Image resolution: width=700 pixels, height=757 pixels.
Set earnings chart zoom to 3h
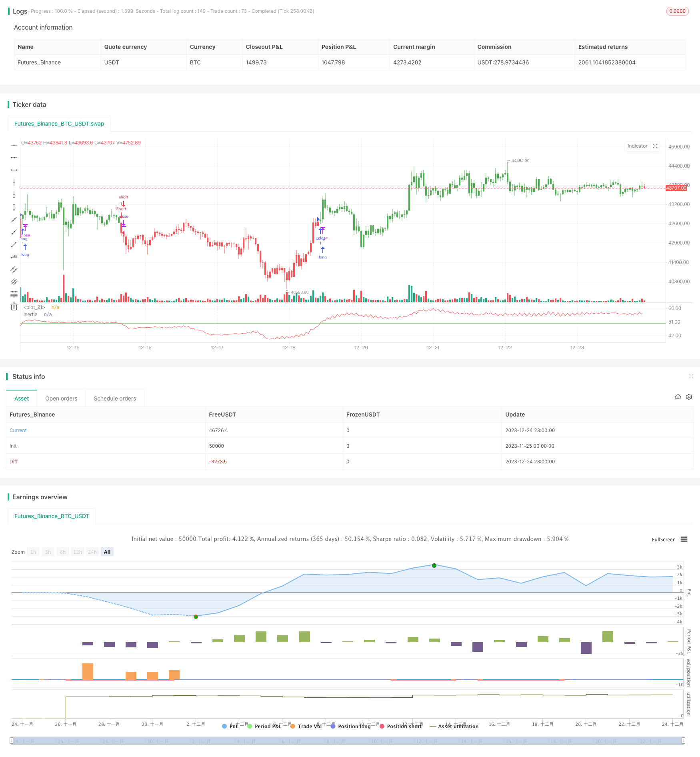click(48, 552)
